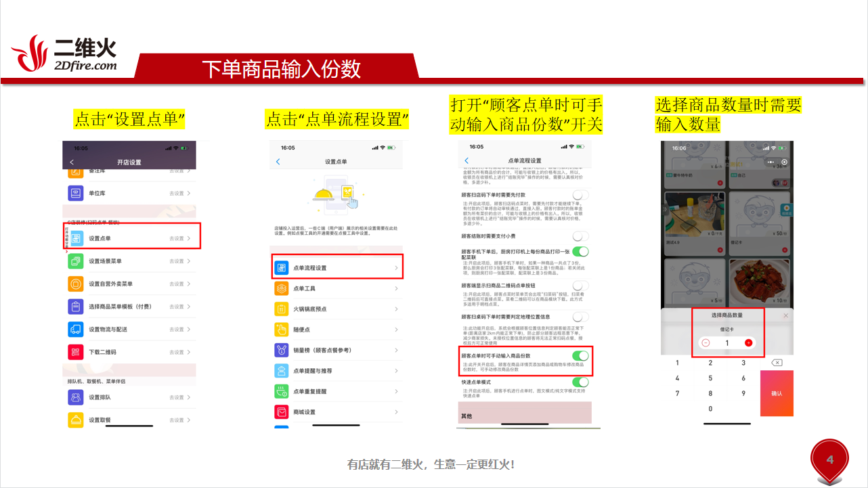Viewport: 868px width, 488px height.
Task: Open the 随便点 row arrow
Action: click(x=396, y=330)
